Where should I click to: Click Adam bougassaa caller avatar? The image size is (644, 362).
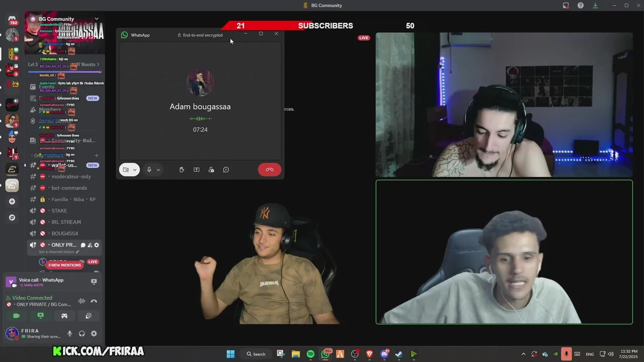(200, 83)
